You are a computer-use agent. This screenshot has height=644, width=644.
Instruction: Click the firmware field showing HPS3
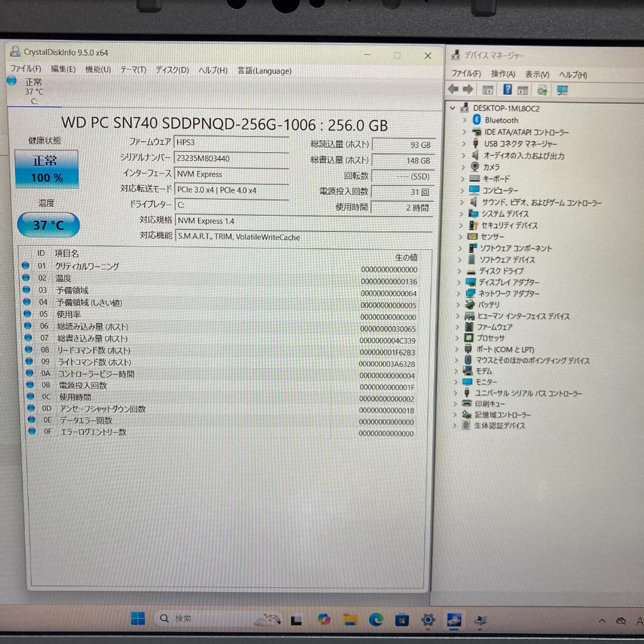(x=231, y=142)
